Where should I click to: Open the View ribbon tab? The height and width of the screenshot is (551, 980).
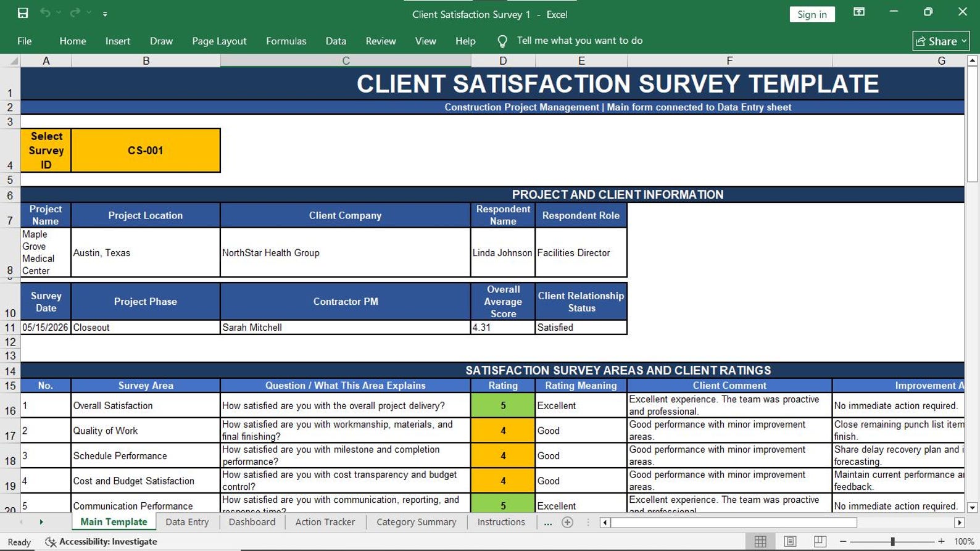coord(425,41)
